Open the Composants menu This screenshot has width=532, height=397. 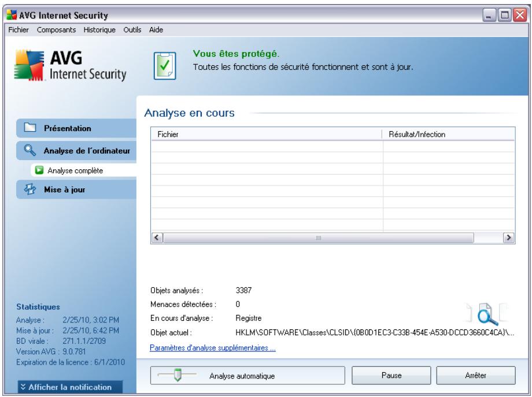(x=56, y=30)
